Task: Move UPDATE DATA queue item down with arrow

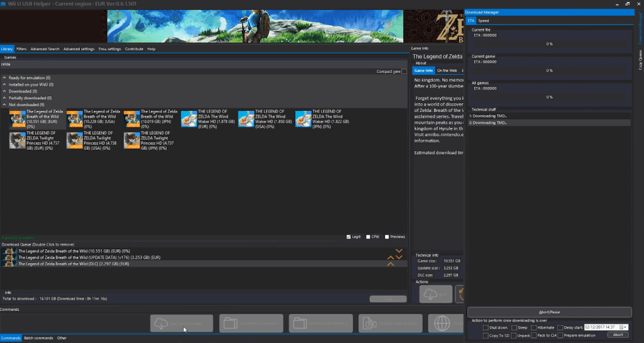Action: 398,257
